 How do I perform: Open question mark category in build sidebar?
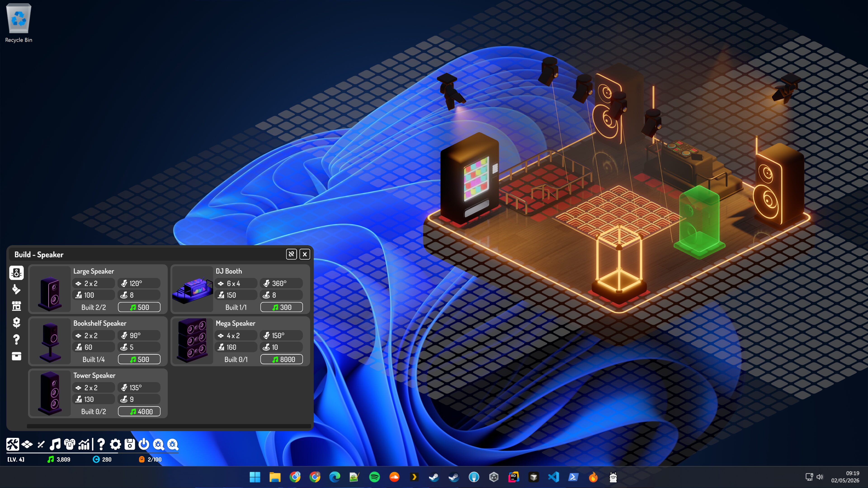click(16, 340)
